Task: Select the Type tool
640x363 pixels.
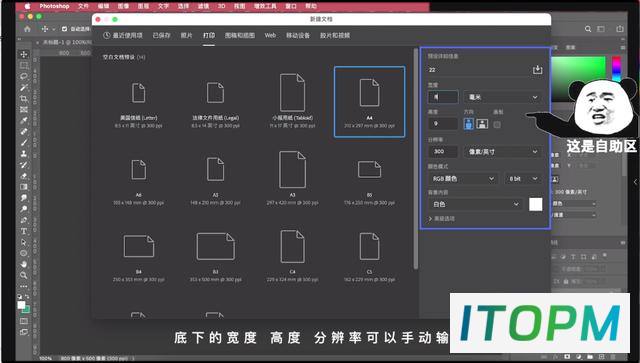Action: click(24, 231)
